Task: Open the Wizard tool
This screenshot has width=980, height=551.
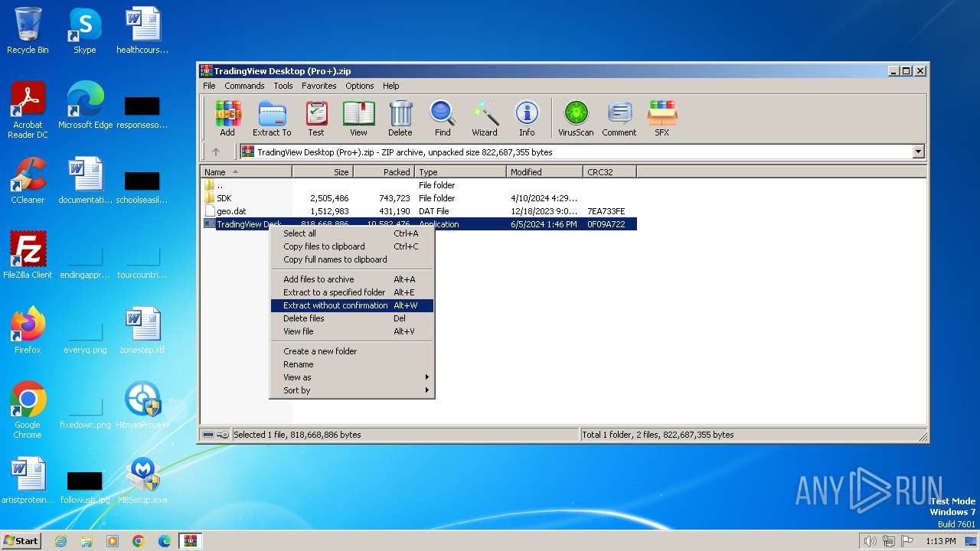Action: (x=485, y=119)
